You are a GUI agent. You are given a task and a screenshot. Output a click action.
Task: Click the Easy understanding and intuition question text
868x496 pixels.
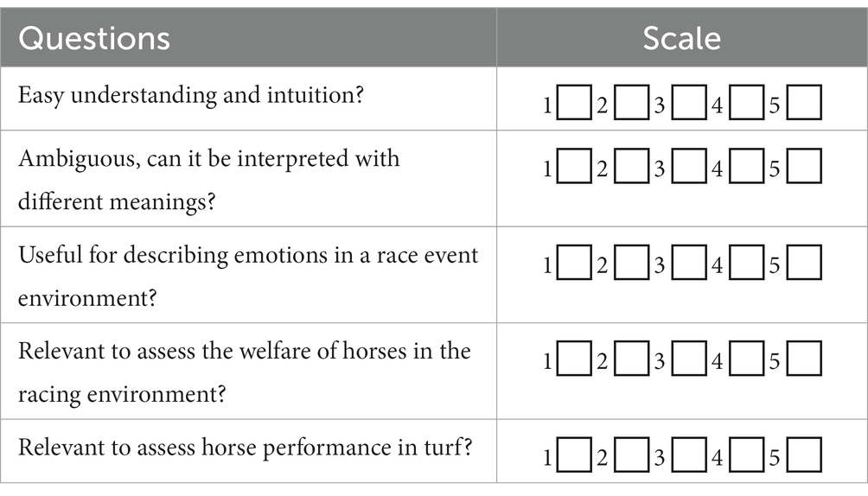click(191, 95)
